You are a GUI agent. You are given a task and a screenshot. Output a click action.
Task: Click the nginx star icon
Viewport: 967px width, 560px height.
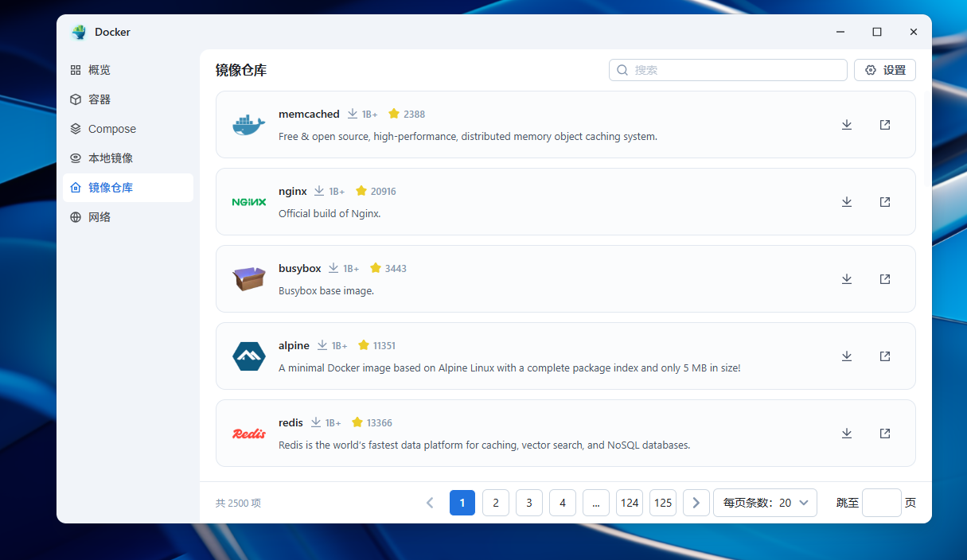point(361,191)
